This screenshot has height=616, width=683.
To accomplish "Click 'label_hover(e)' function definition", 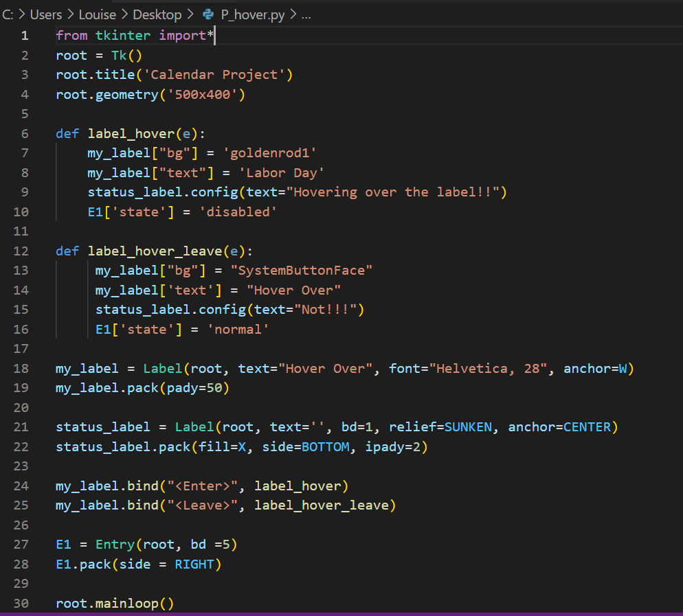I will click(143, 134).
